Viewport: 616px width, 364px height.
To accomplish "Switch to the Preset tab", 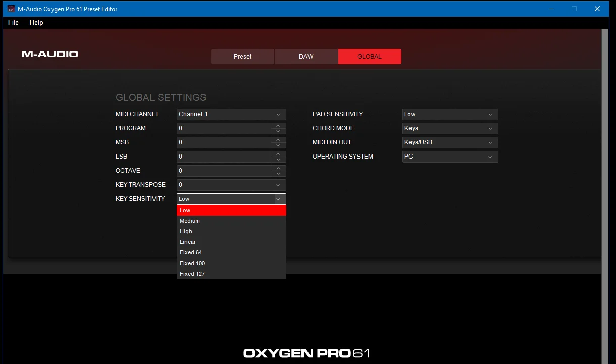I will tap(242, 57).
